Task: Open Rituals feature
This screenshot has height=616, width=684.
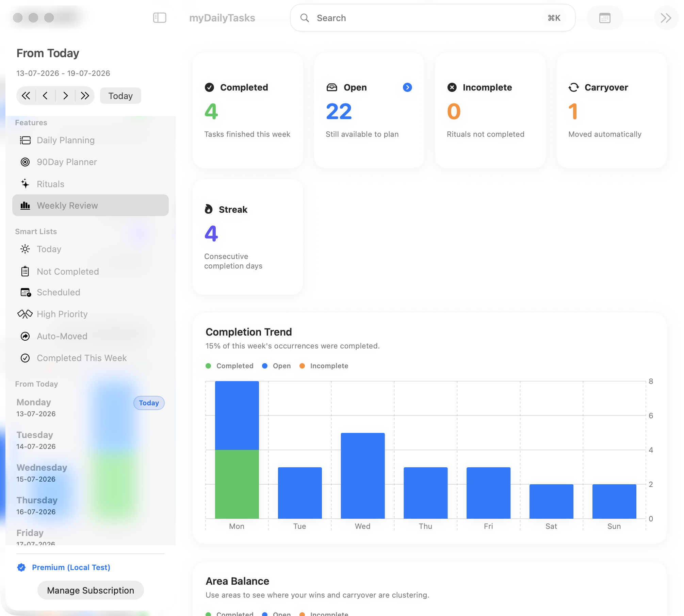Action: coord(91,184)
